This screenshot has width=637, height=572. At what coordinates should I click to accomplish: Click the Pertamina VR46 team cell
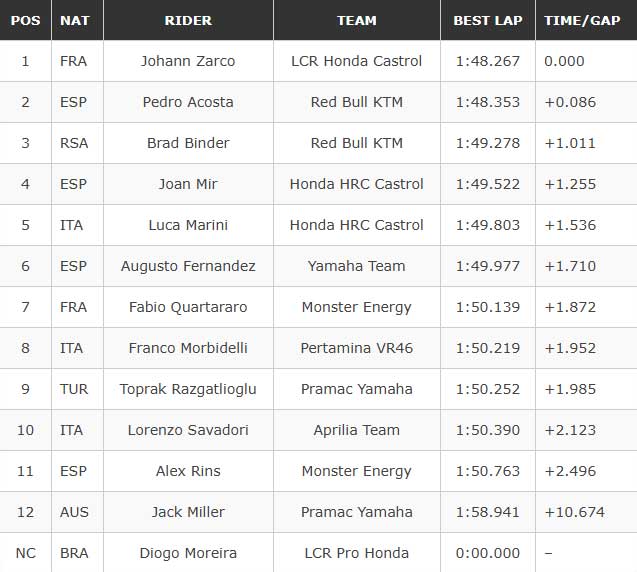[x=357, y=348]
